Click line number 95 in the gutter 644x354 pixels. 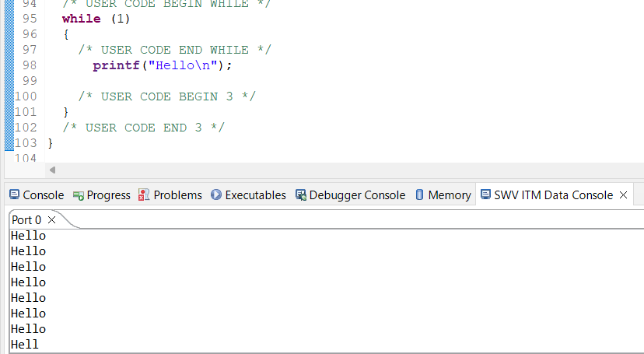30,19
